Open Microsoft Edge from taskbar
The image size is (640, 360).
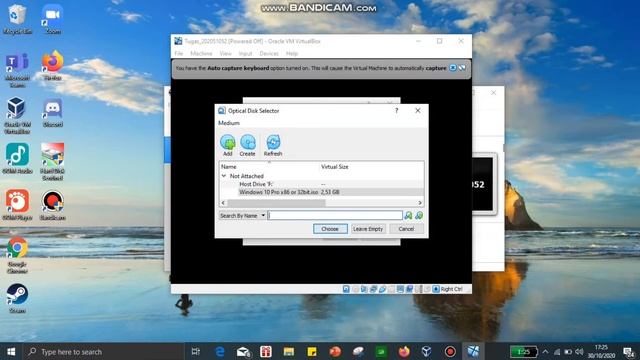220,351
